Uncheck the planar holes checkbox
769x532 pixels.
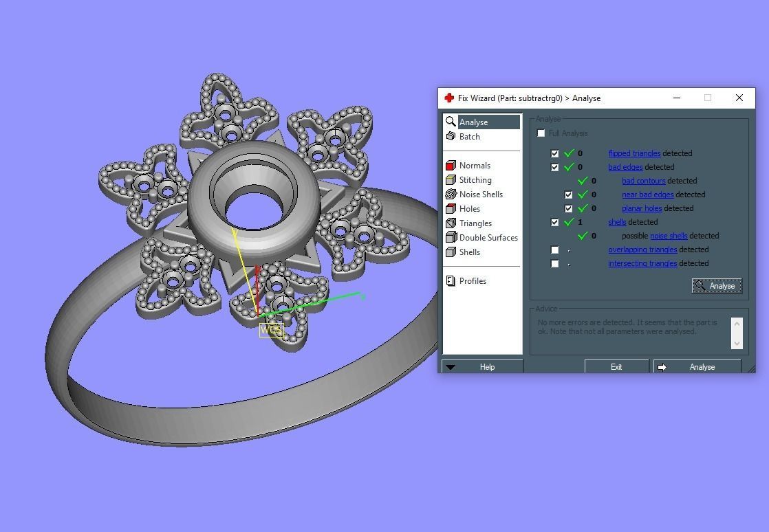[568, 208]
